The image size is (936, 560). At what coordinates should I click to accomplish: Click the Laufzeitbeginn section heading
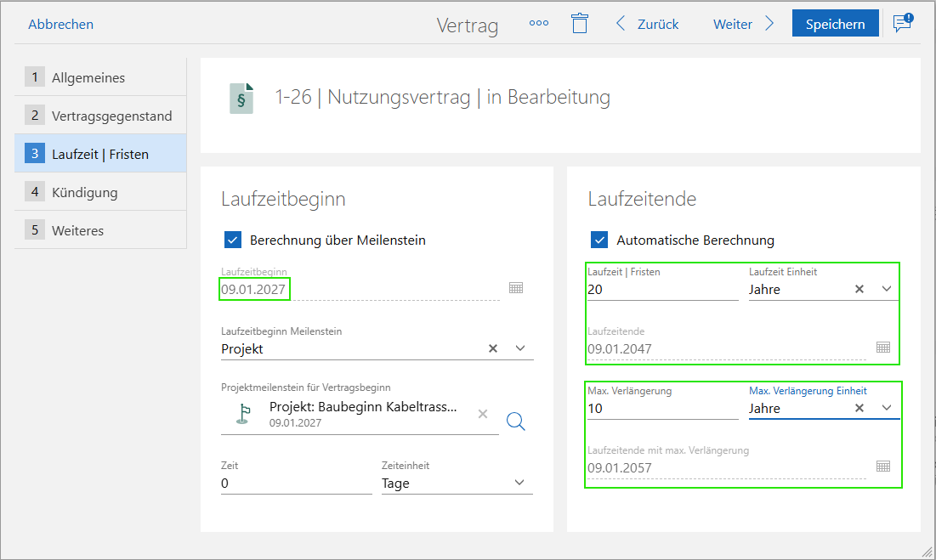tap(283, 199)
